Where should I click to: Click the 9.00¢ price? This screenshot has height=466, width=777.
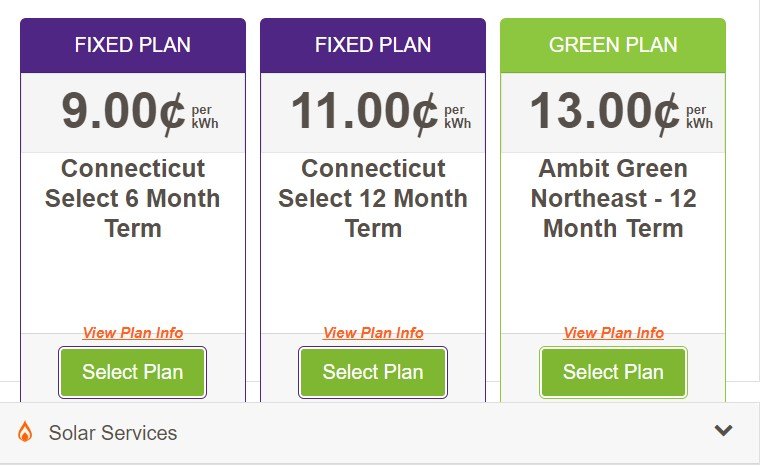coord(124,111)
